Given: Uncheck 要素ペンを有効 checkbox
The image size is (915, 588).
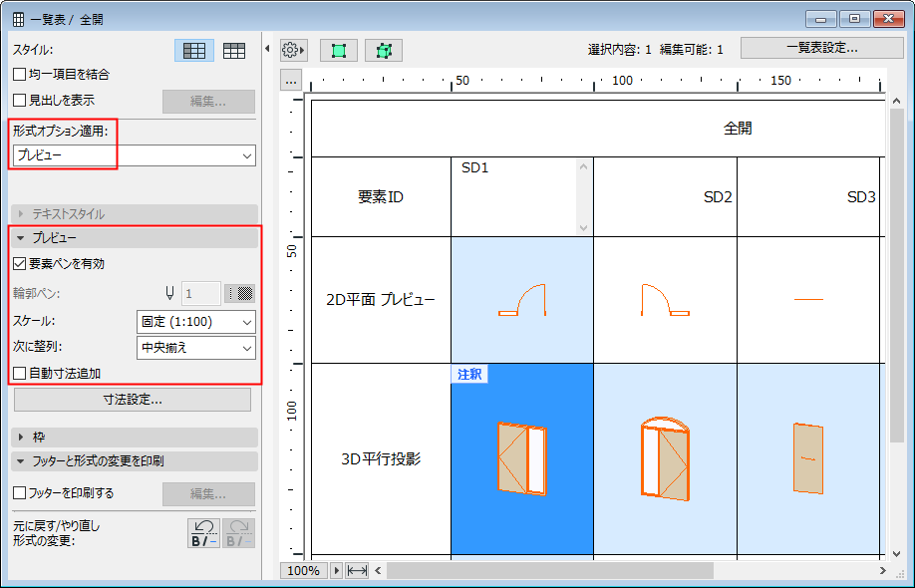Looking at the screenshot, I should [19, 264].
